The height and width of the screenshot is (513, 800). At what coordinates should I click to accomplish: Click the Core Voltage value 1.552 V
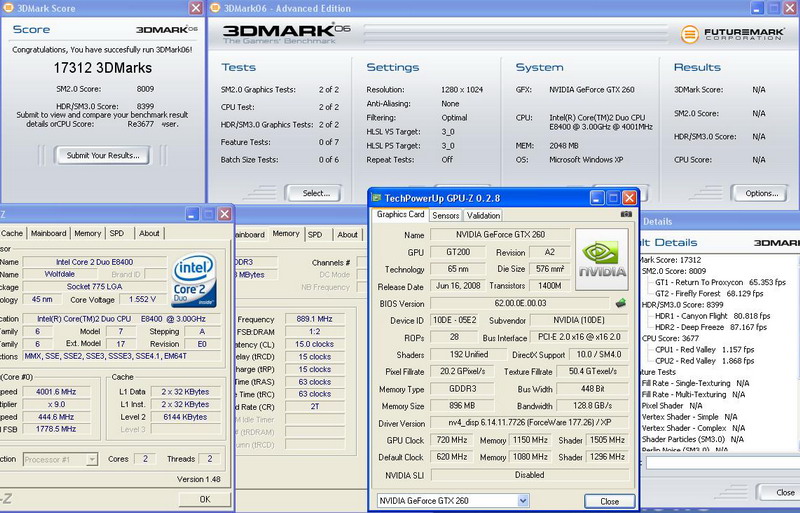[142, 300]
